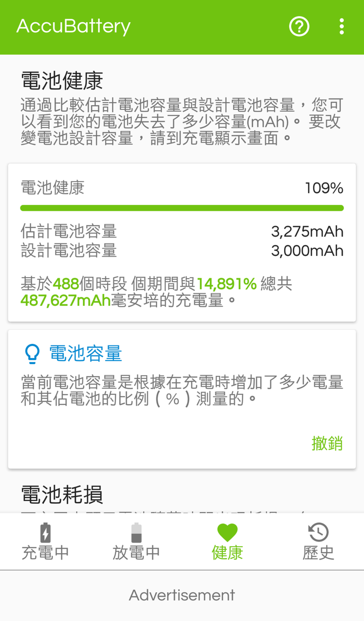Open the three-dot overflow menu

click(x=342, y=26)
